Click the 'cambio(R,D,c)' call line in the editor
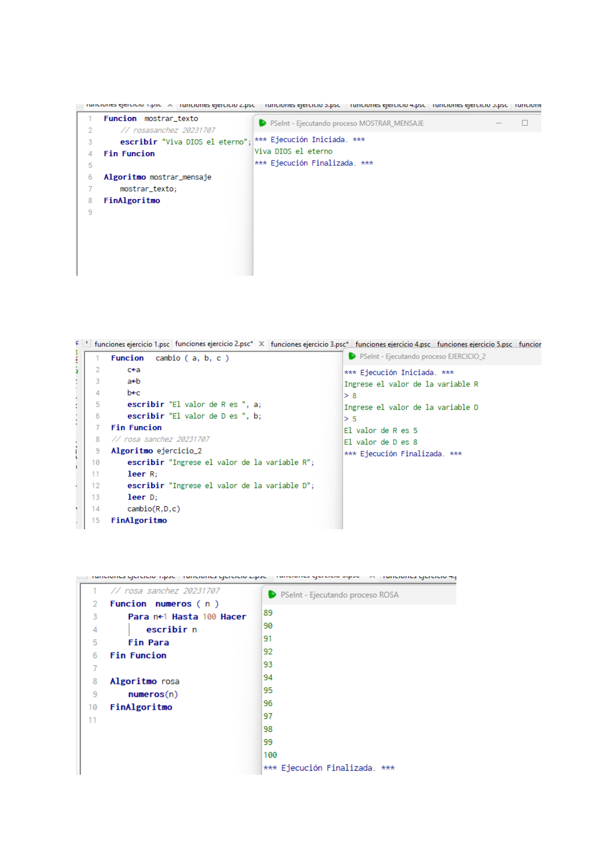The image size is (614, 868). pos(154,509)
